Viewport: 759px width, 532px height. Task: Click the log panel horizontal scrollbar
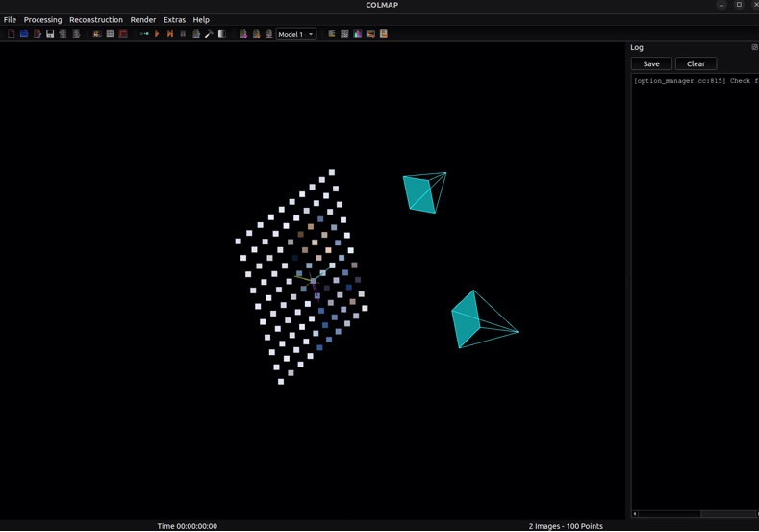(x=695, y=514)
